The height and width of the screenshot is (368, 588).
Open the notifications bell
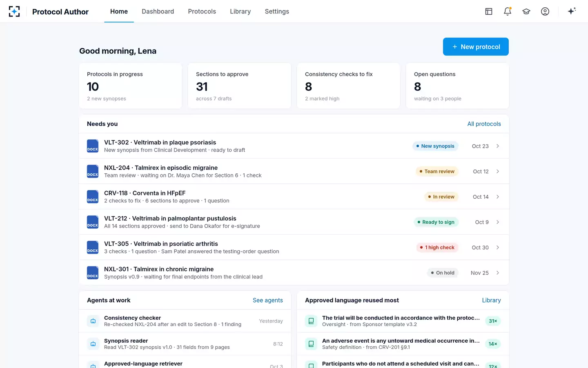pyautogui.click(x=508, y=11)
